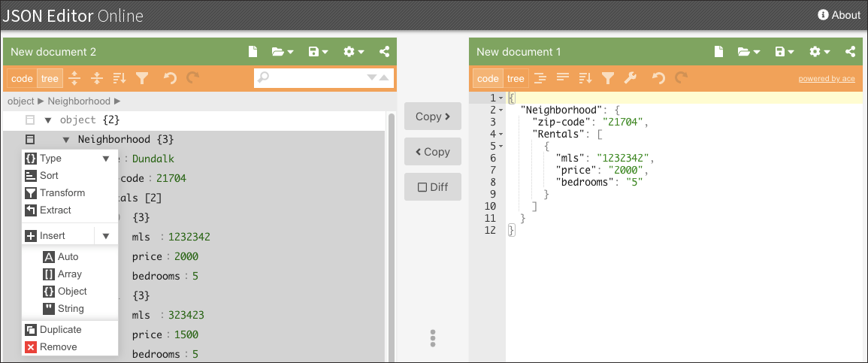Sort contents in right panel toolbar
The image size is (868, 363).
click(x=585, y=79)
